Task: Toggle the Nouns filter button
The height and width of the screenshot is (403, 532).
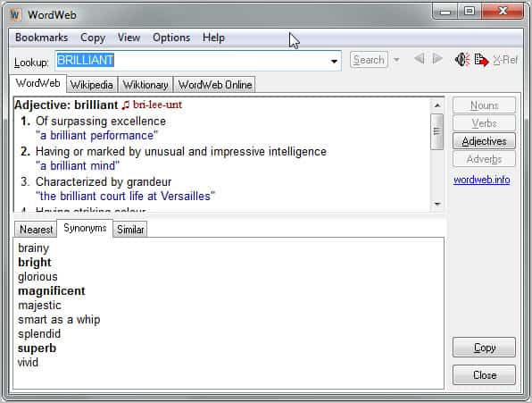Action: (484, 105)
